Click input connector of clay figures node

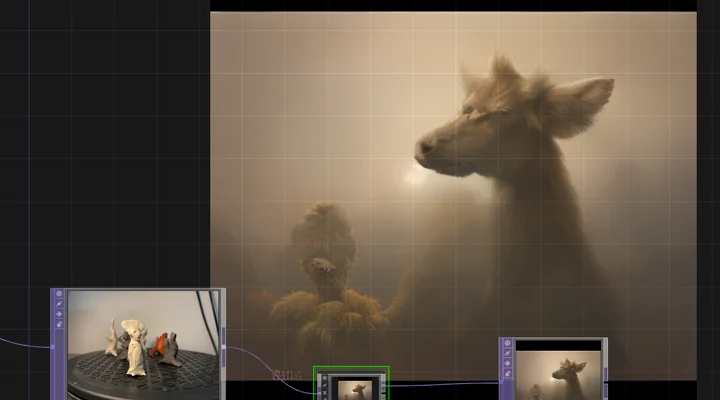[53, 347]
